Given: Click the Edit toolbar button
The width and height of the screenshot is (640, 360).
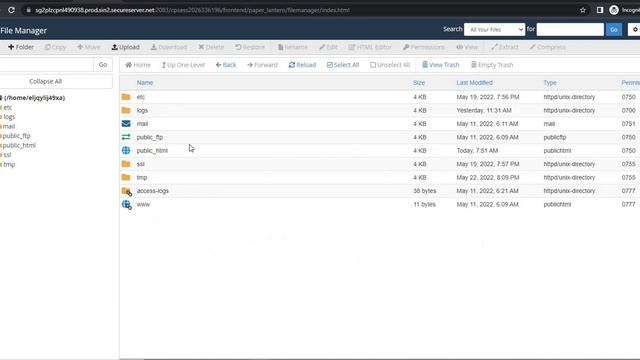Looking at the screenshot, I should (328, 47).
